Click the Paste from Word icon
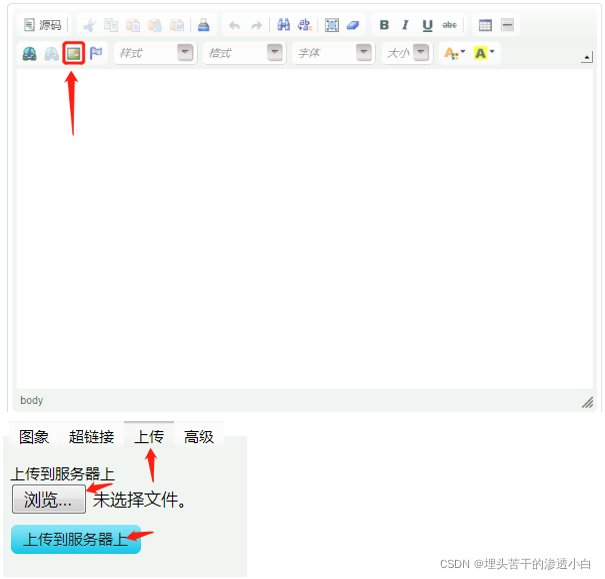This screenshot has height=579, width=605. pyautogui.click(x=177, y=25)
